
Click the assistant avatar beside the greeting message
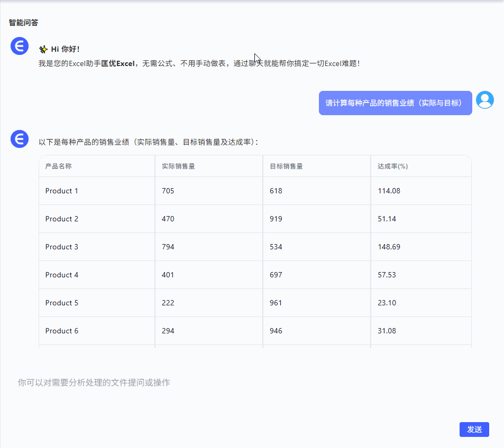(20, 46)
